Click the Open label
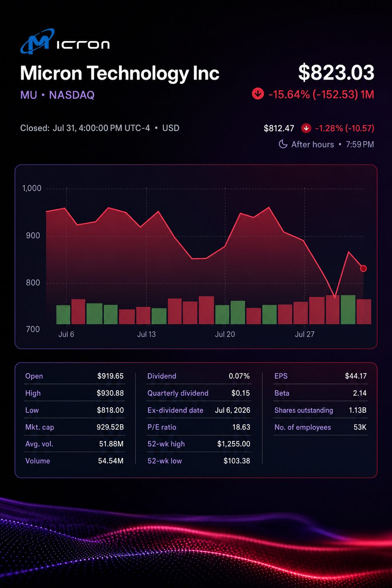Viewport: 392px width, 588px height. click(x=34, y=376)
